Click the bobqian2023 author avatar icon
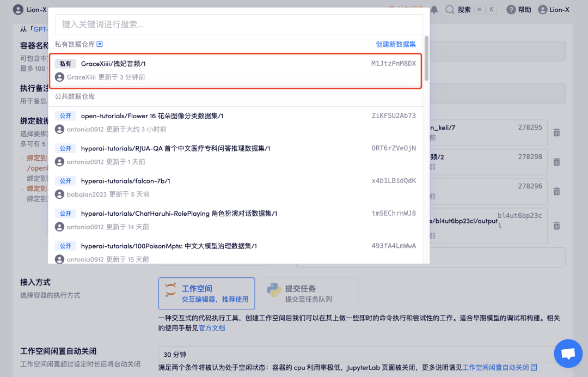Image resolution: width=588 pixels, height=377 pixels. pos(59,194)
